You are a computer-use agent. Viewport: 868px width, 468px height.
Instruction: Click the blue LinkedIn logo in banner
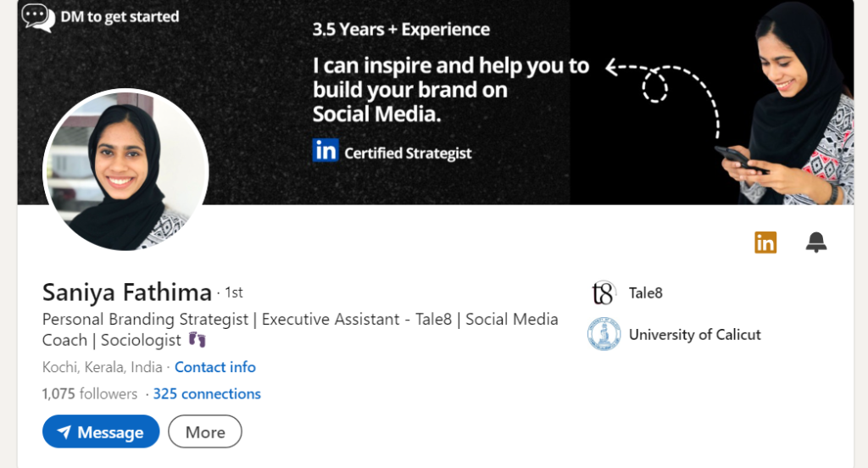pos(325,151)
